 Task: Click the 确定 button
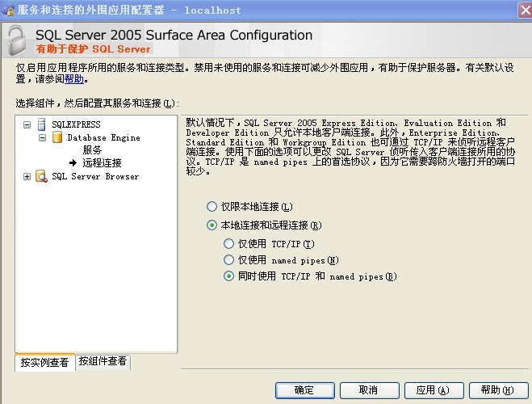304,390
